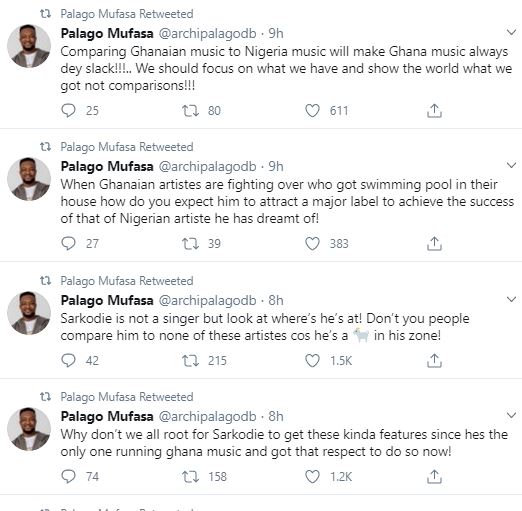Like the tweet with 1.2K likes
Image resolution: width=522 pixels, height=511 pixels.
point(312,476)
